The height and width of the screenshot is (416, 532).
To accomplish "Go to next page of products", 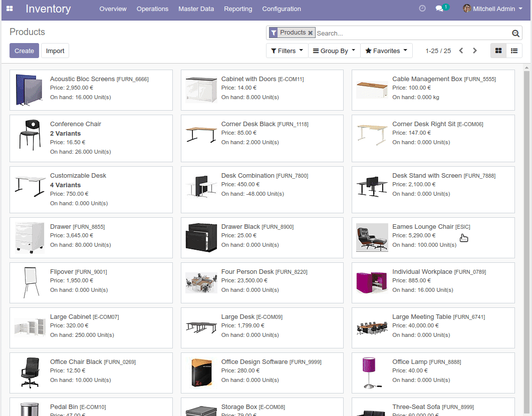I will pyautogui.click(x=475, y=51).
